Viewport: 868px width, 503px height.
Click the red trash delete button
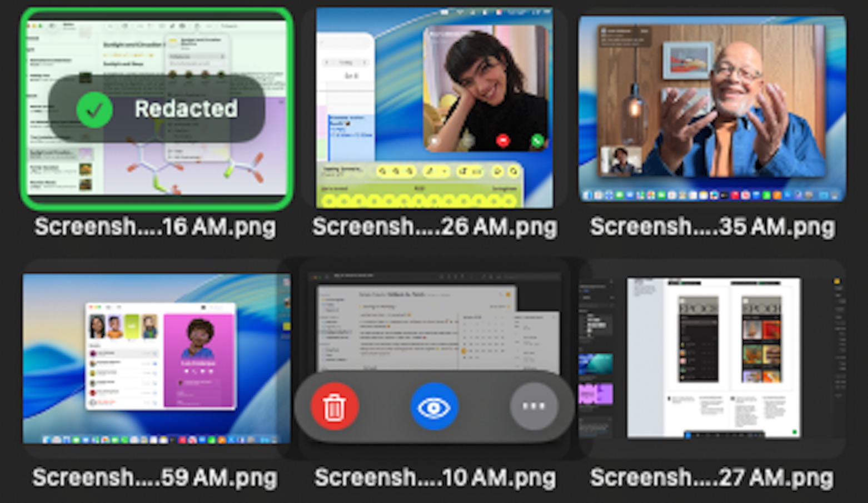pyautogui.click(x=334, y=407)
